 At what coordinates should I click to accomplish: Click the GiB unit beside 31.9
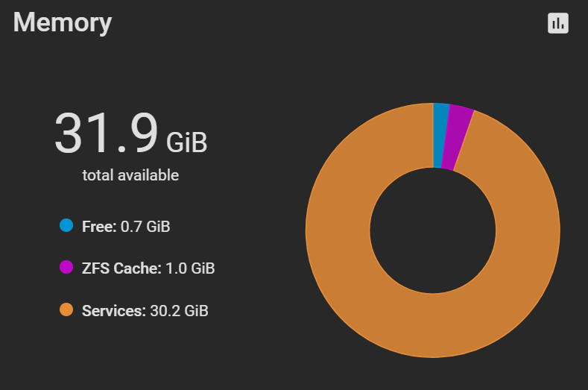click(x=186, y=142)
